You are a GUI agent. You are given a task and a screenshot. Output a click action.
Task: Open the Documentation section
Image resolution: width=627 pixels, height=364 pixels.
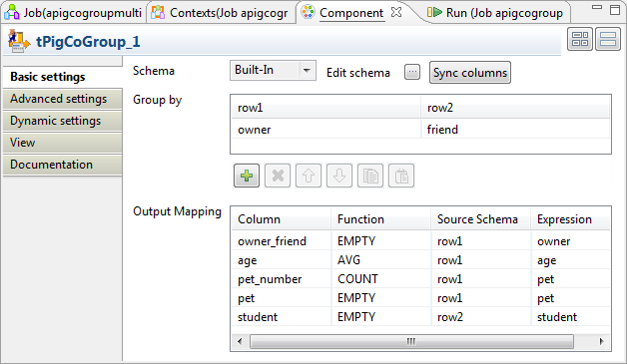point(62,165)
